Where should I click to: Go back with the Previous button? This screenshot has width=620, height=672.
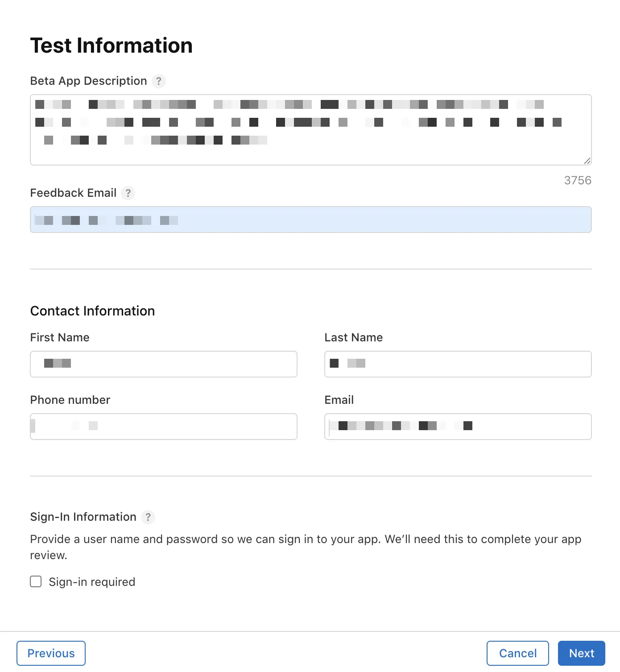tap(51, 653)
